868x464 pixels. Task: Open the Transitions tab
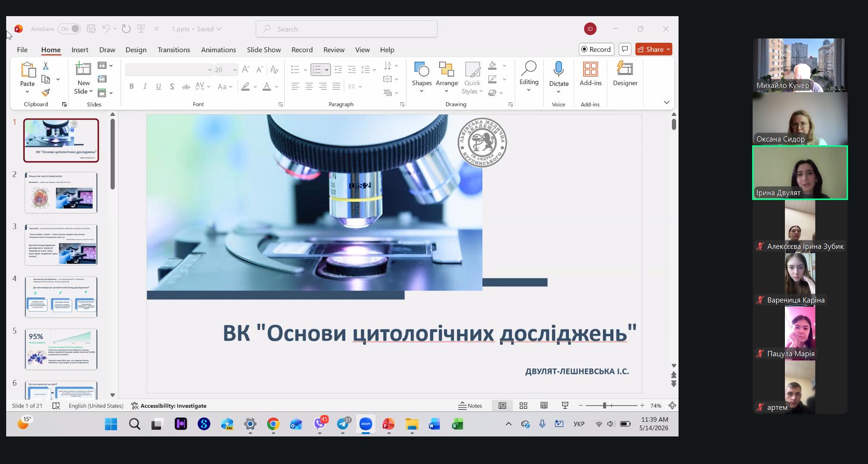click(x=174, y=50)
